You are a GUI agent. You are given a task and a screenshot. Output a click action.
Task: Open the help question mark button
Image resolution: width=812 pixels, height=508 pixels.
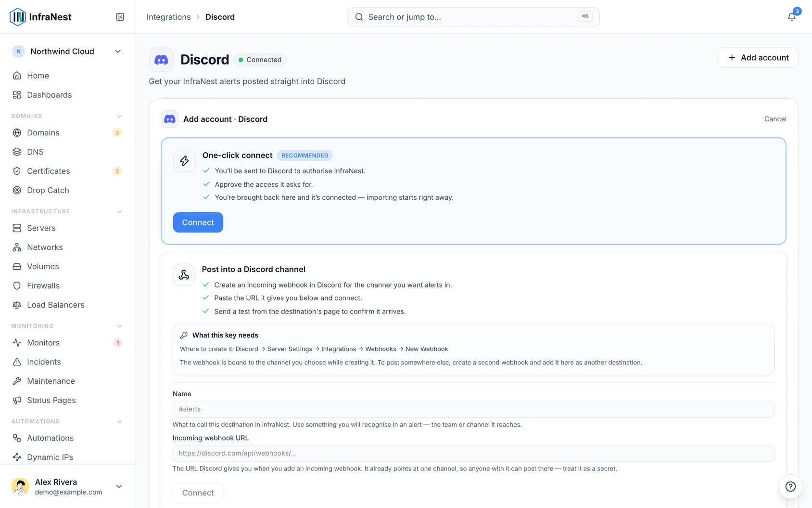[790, 486]
